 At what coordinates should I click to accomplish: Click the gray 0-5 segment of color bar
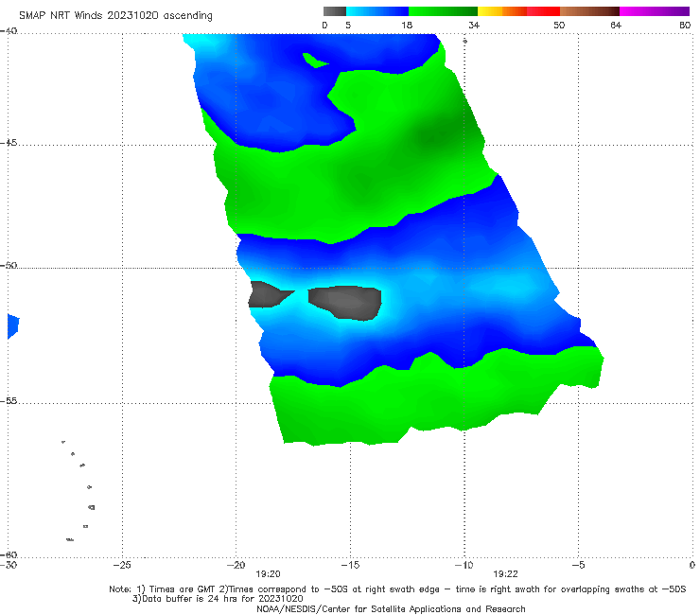[x=335, y=11]
